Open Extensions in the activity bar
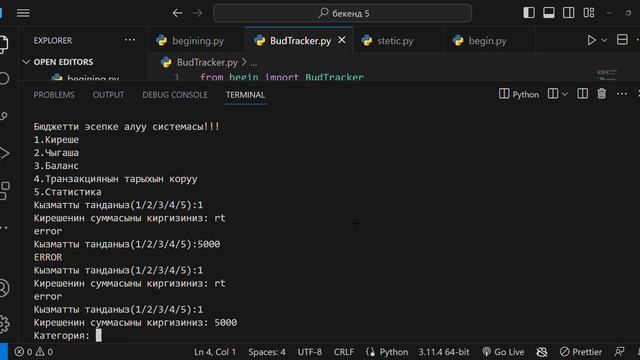This screenshot has height=360, width=640. click(4, 191)
